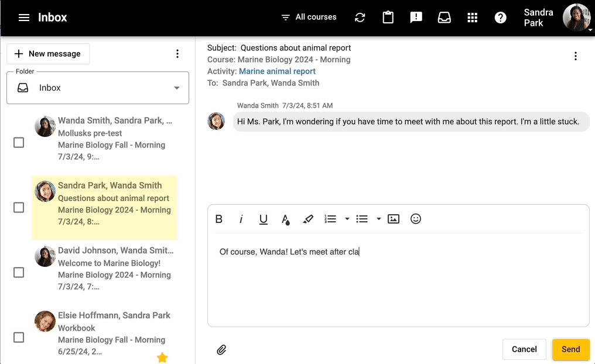Image resolution: width=595 pixels, height=364 pixels.
Task: Check the Wanda Smith pre-test conversation checkbox
Action: pyautogui.click(x=19, y=142)
